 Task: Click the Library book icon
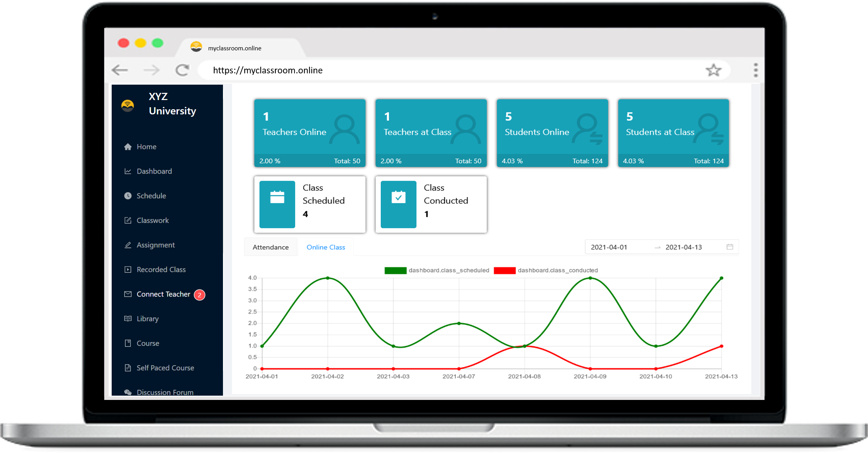(x=128, y=319)
